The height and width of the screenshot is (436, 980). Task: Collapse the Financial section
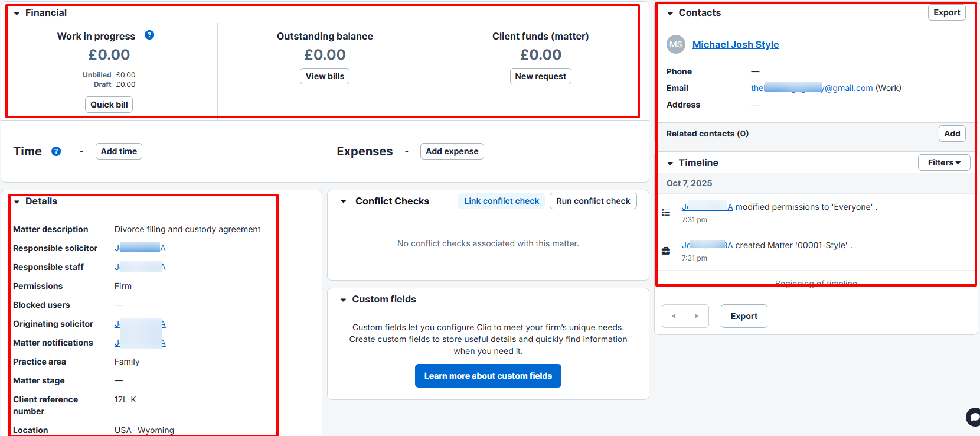pos(17,13)
